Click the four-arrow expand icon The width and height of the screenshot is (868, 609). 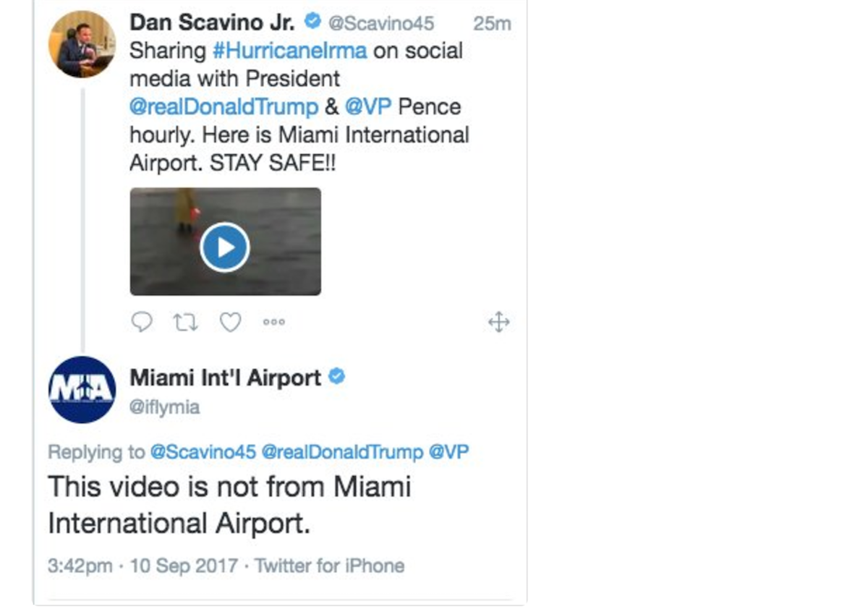point(499,322)
